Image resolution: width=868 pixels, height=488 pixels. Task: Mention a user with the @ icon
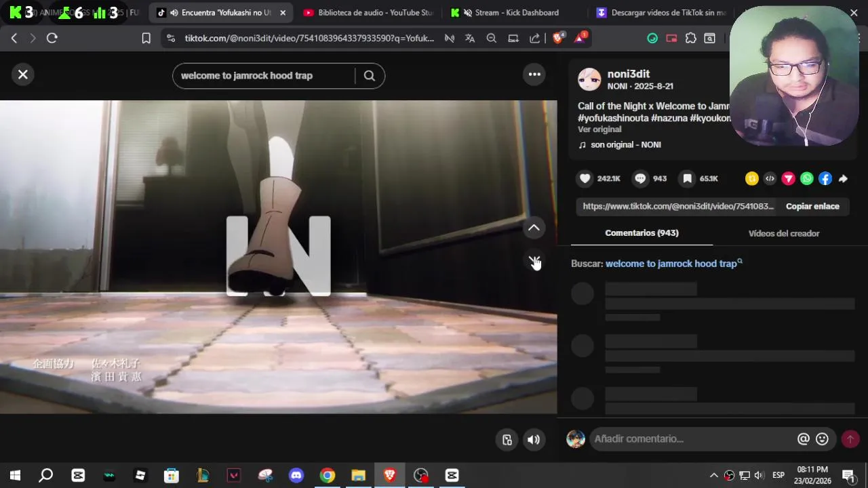[804, 439]
